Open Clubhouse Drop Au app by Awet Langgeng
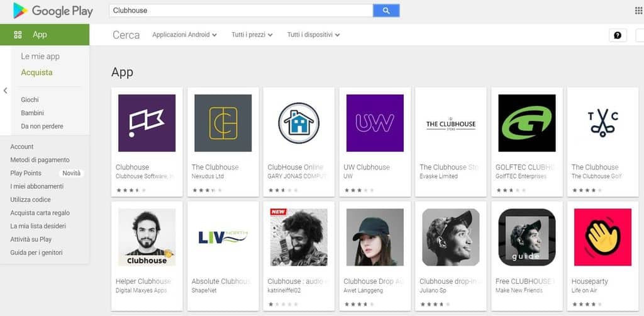 point(375,237)
